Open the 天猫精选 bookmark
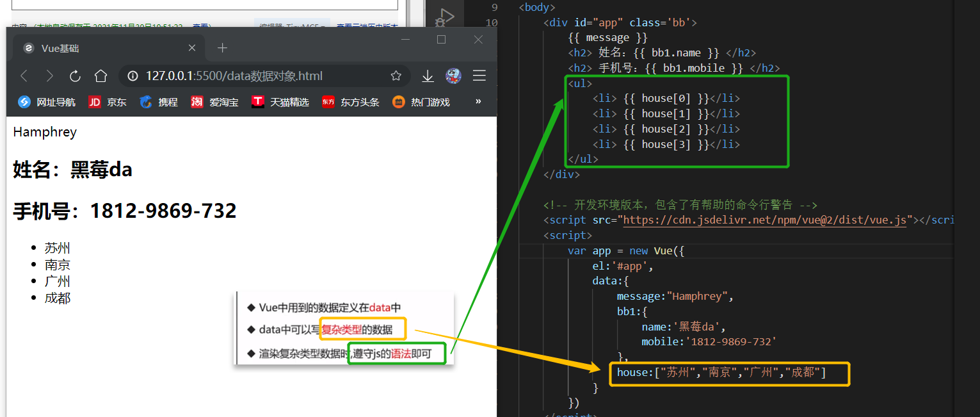 point(280,102)
